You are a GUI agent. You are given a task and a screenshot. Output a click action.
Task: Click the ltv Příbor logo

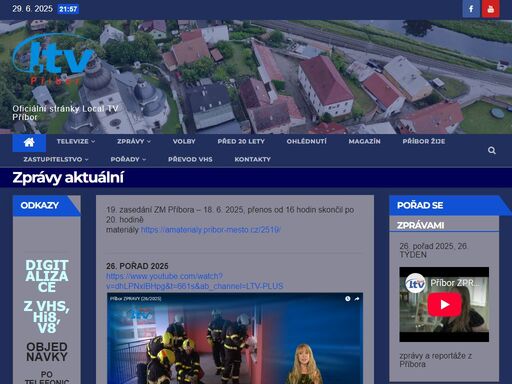click(54, 59)
